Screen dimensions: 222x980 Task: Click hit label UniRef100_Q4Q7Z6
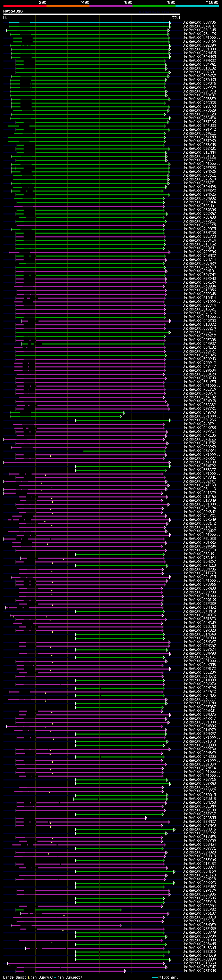199,439
